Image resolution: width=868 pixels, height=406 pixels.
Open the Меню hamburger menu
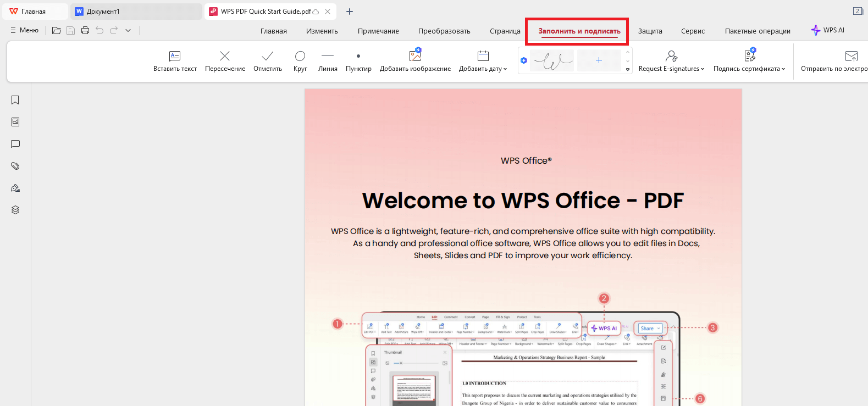pyautogui.click(x=24, y=30)
